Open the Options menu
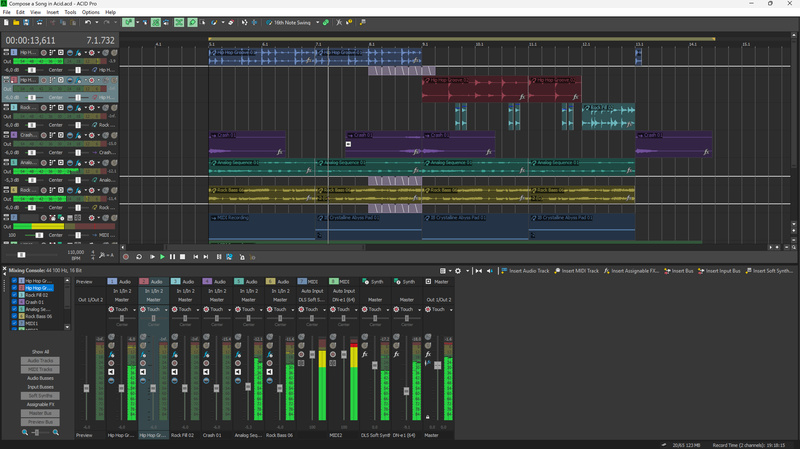Image resolution: width=800 pixels, height=449 pixels. click(91, 12)
